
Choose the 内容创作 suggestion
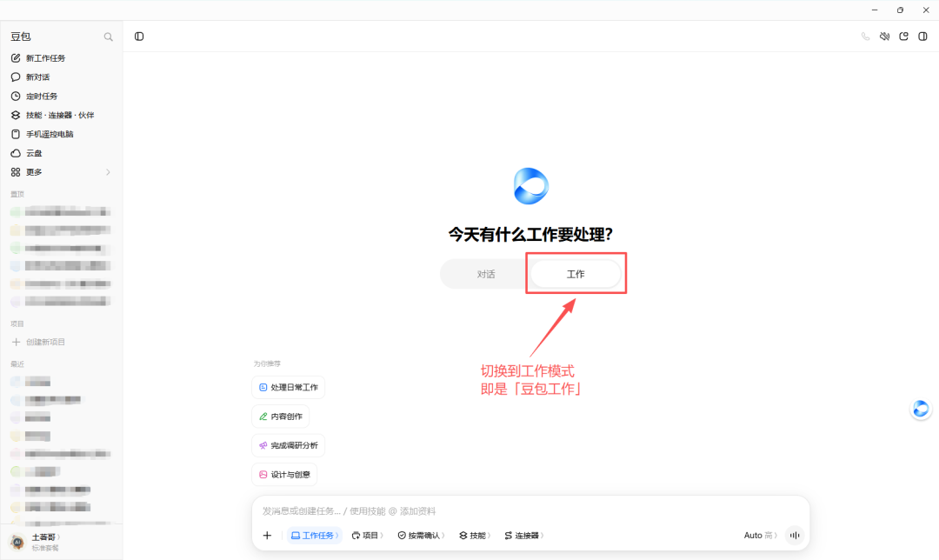click(x=280, y=417)
